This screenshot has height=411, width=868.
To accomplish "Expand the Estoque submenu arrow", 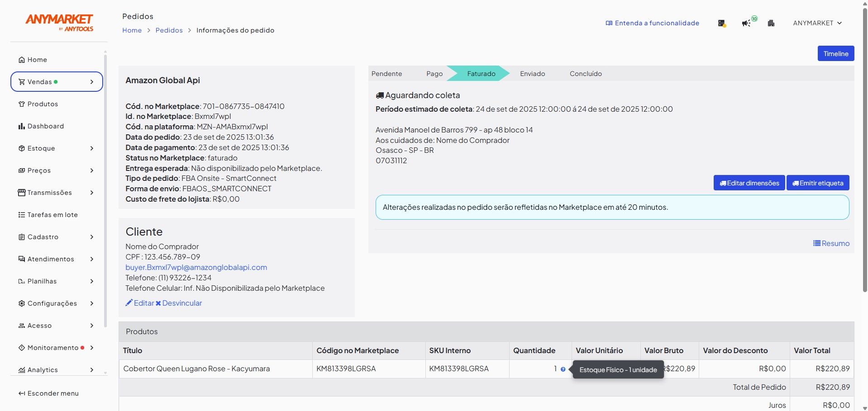I will click(92, 148).
